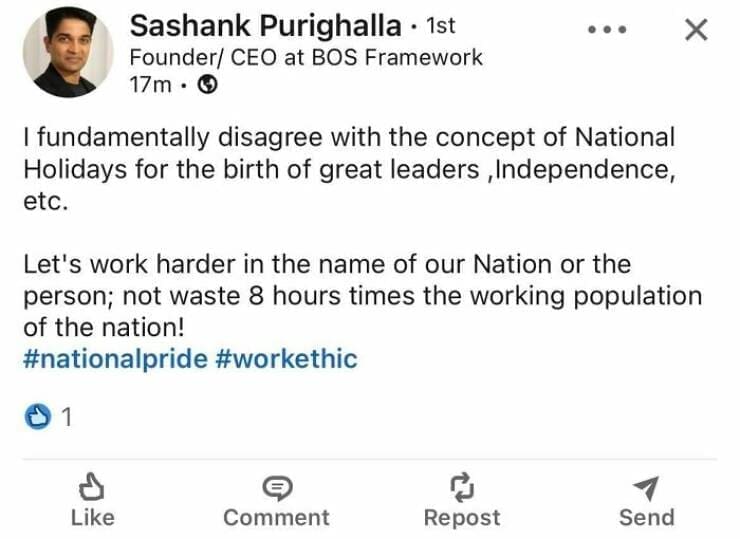The height and width of the screenshot is (539, 740).
Task: Open the Sashank Purighalla name link
Action: coord(265,26)
